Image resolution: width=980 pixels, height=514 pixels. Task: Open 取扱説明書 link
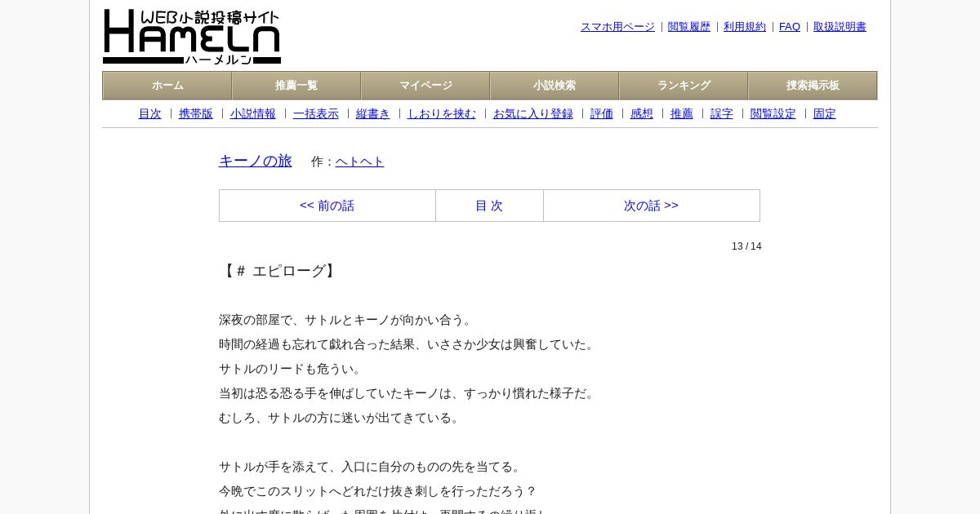click(x=840, y=27)
